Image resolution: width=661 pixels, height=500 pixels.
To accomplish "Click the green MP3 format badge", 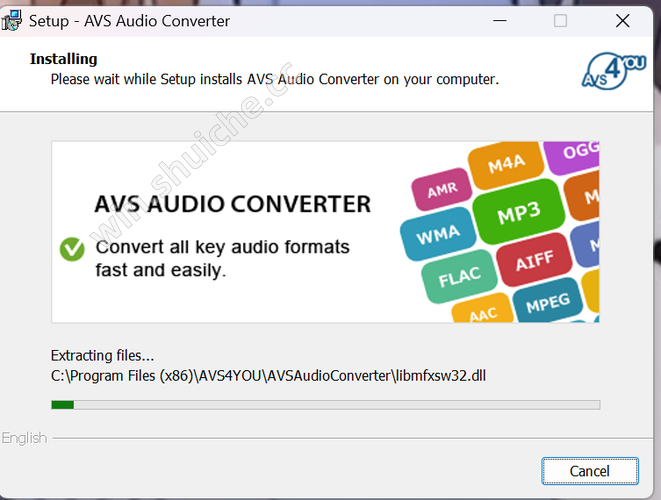I will pos(519,212).
